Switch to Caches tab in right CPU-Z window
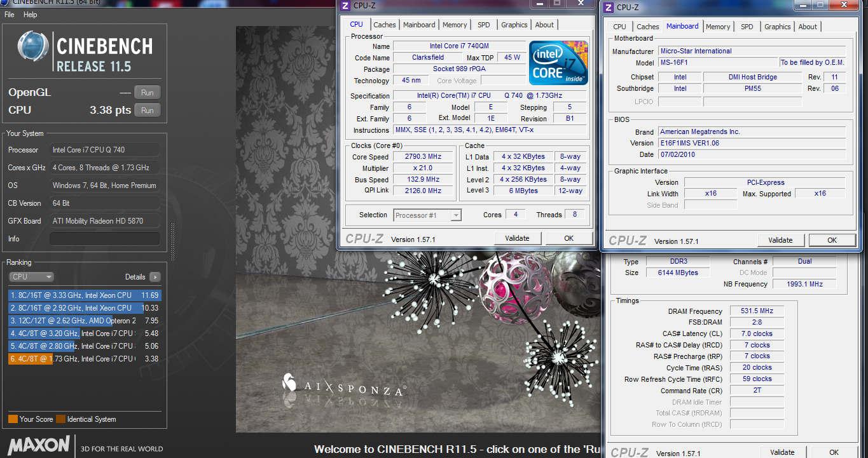The image size is (868, 458). click(x=647, y=27)
